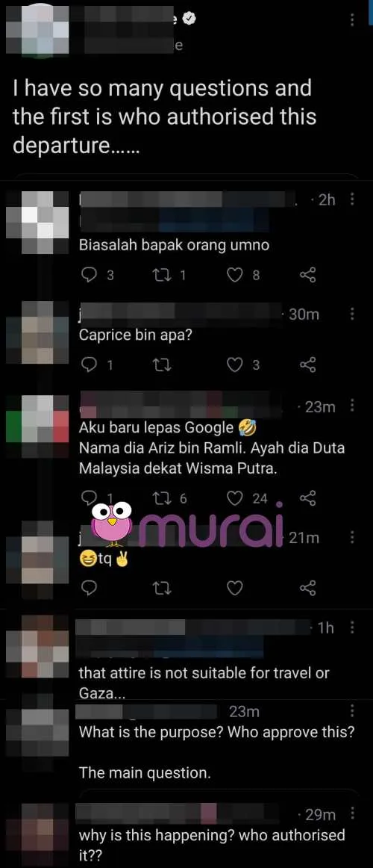Screen dimensions: 373x868
Task: Retweet the 'Caprice bin apa?' comment
Action: 158,365
